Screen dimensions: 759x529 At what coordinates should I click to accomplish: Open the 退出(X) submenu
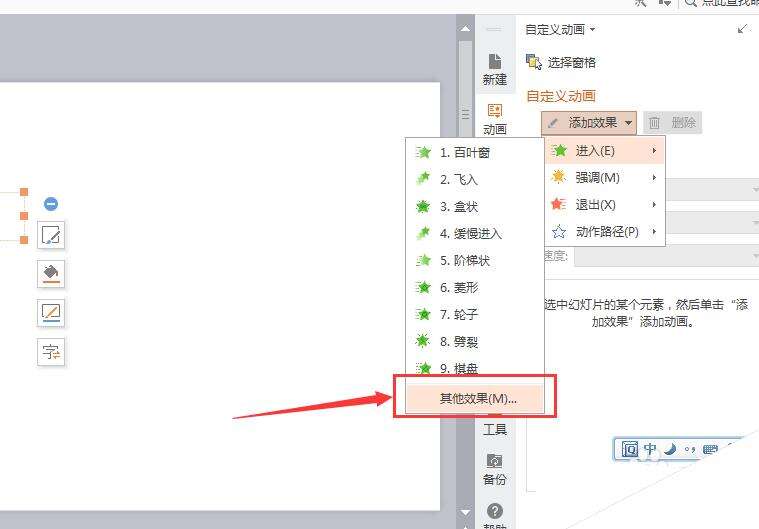605,205
